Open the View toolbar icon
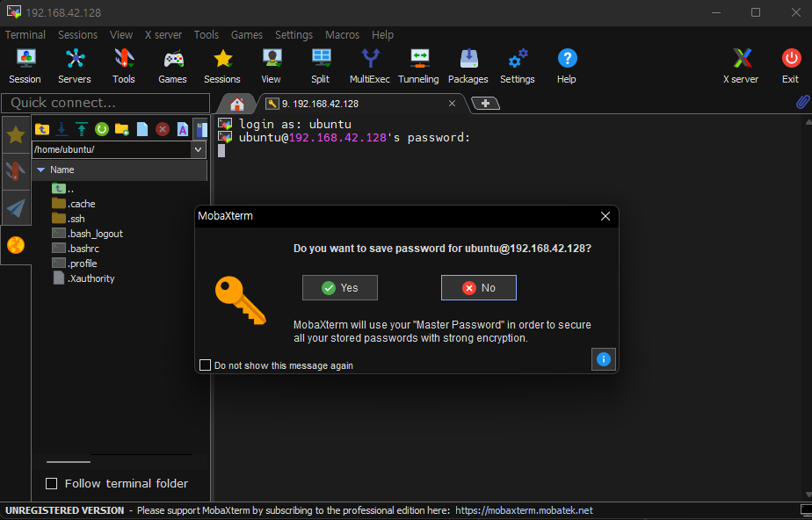The height and width of the screenshot is (520, 812). [x=271, y=66]
